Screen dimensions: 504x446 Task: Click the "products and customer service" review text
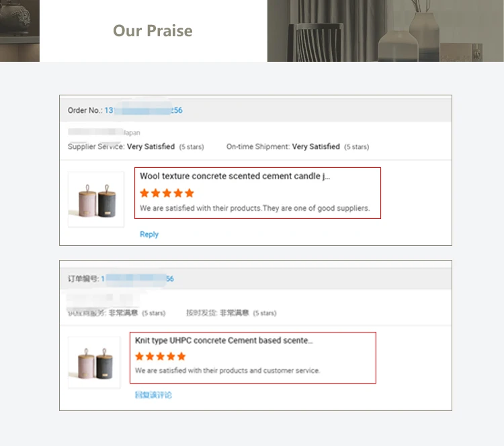274,371
